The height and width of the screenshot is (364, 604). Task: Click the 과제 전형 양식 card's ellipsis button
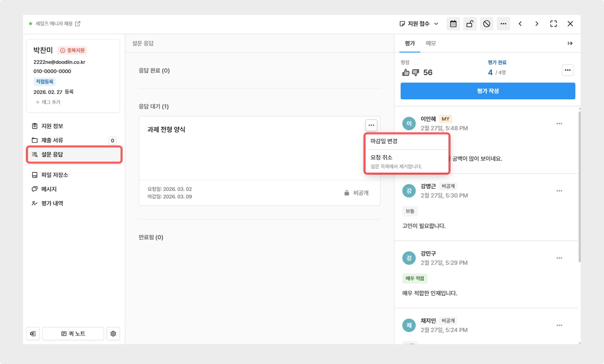point(371,125)
